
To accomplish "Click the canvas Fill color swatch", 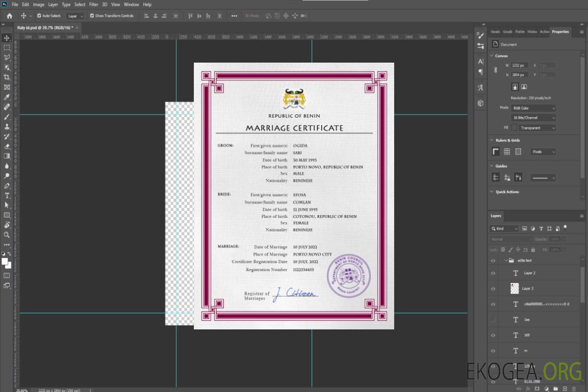I will [514, 127].
